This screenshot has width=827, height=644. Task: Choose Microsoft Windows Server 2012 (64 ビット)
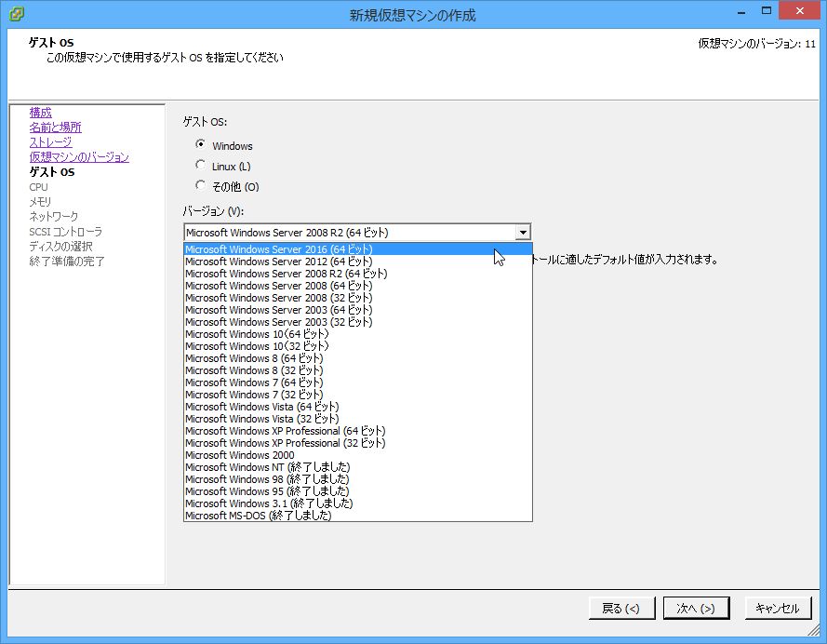tap(357, 262)
